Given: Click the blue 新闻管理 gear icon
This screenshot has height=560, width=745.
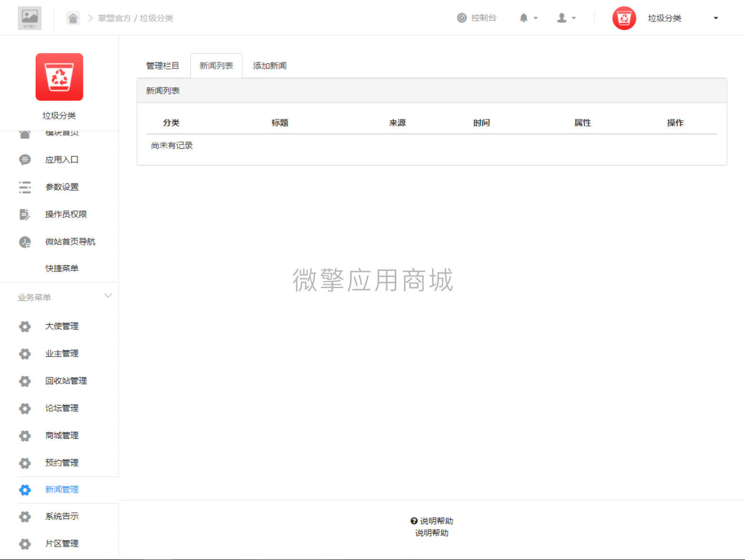Looking at the screenshot, I should pyautogui.click(x=25, y=490).
